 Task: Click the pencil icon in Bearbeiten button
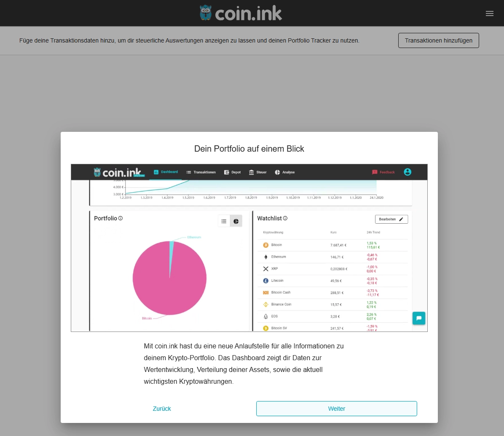[401, 219]
